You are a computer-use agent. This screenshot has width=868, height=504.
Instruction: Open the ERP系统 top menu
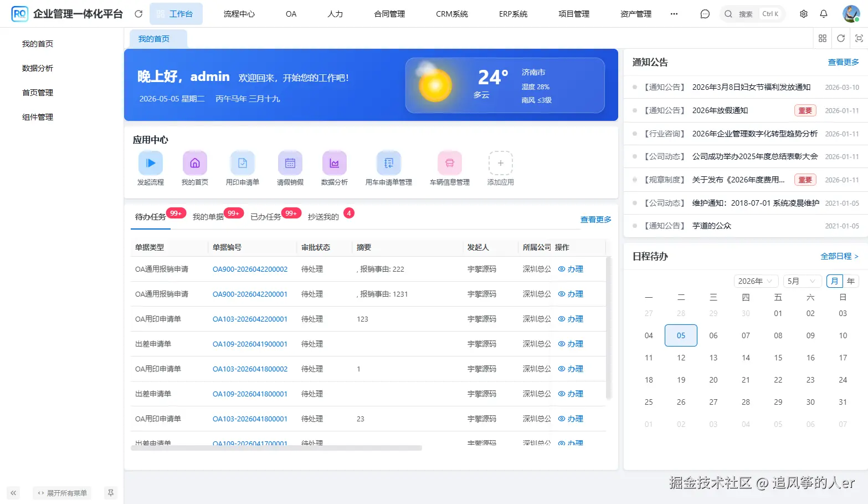click(513, 14)
